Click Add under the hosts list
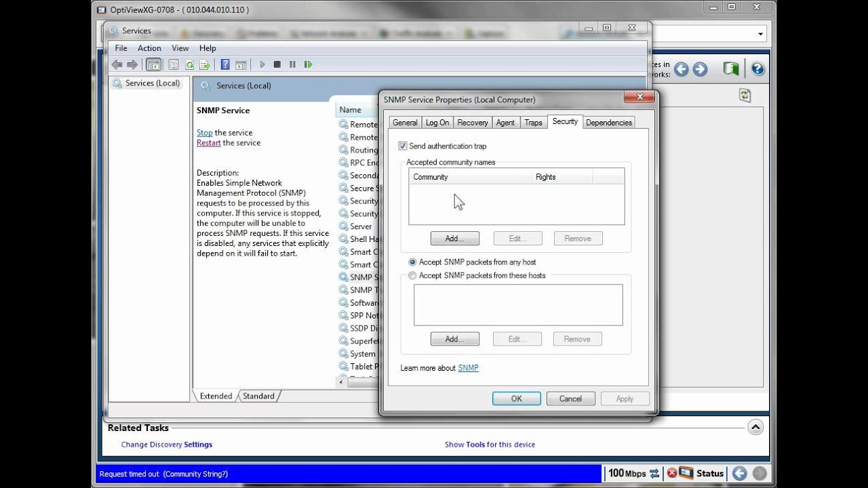 pyautogui.click(x=455, y=339)
